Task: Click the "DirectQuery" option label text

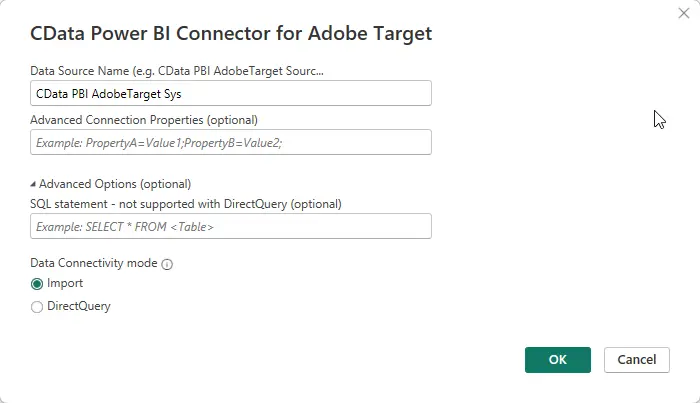Action: tap(79, 307)
